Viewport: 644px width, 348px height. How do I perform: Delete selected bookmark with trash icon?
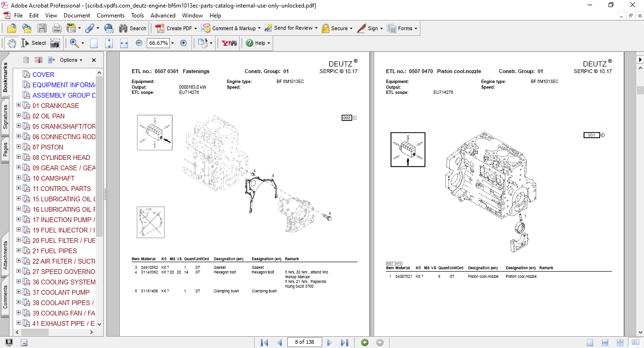pyautogui.click(x=26, y=60)
